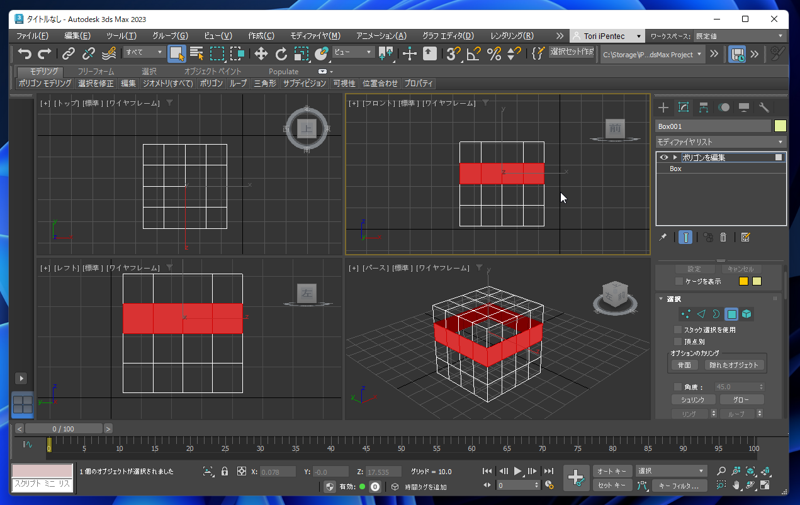Open the Create command panel tab

coord(663,107)
